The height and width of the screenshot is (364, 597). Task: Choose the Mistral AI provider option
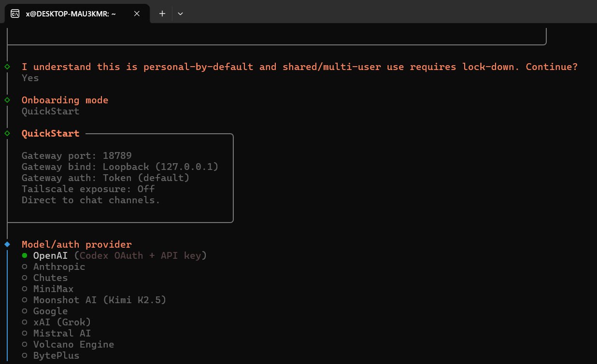pos(62,333)
